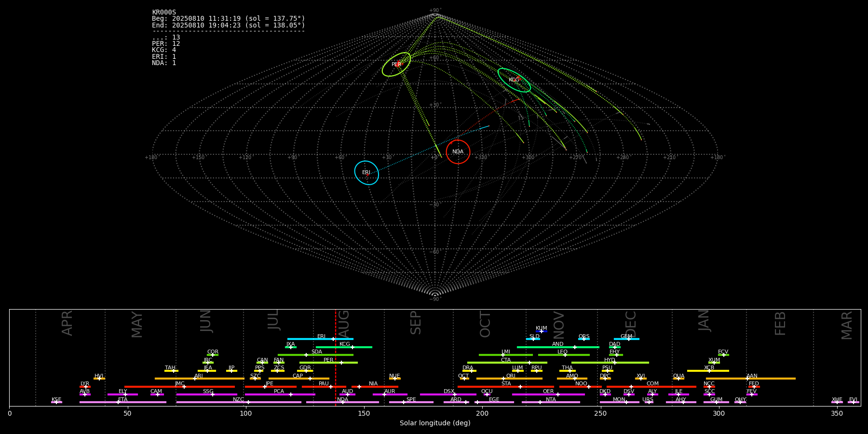Click the PER radiant ellipse on the sky map
Image resolution: width=868 pixels, height=434 pixels.
coord(396,65)
